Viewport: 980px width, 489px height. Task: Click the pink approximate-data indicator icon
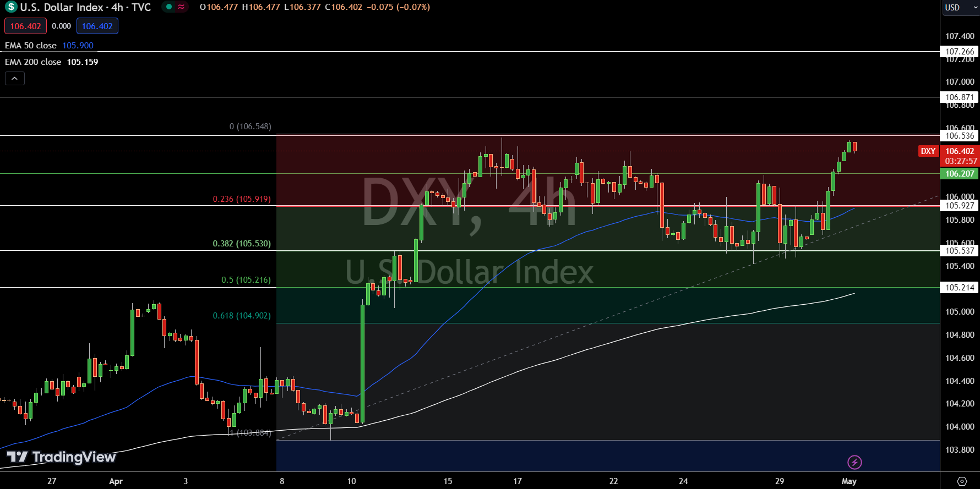pos(181,7)
